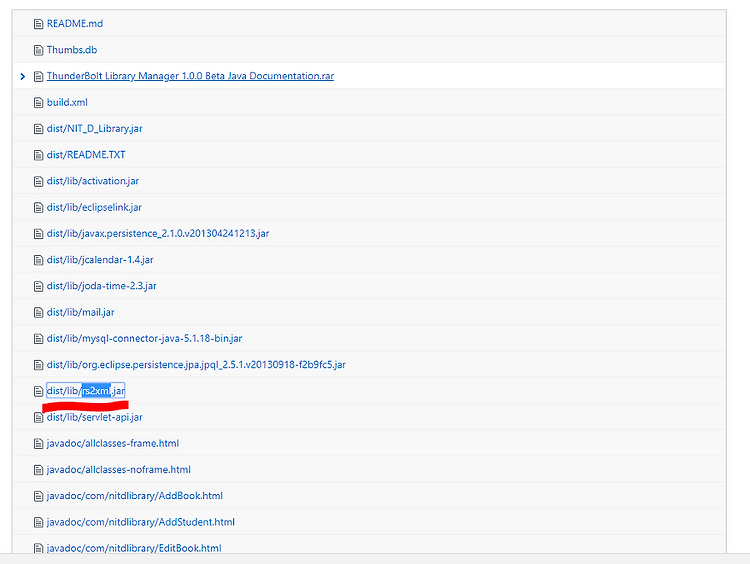Image resolution: width=750 pixels, height=564 pixels.
Task: Click file icon beside mail.jar
Action: point(38,313)
